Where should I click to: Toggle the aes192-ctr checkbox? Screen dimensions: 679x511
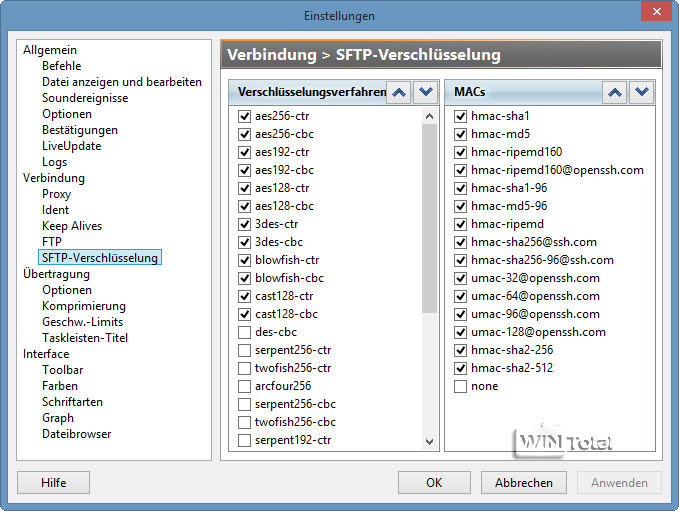pyautogui.click(x=244, y=152)
